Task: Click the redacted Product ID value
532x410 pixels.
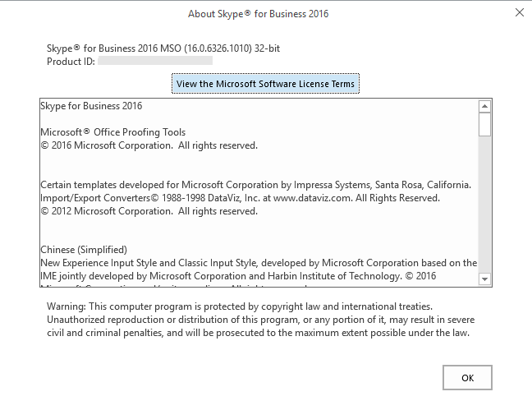Action: click(x=155, y=61)
